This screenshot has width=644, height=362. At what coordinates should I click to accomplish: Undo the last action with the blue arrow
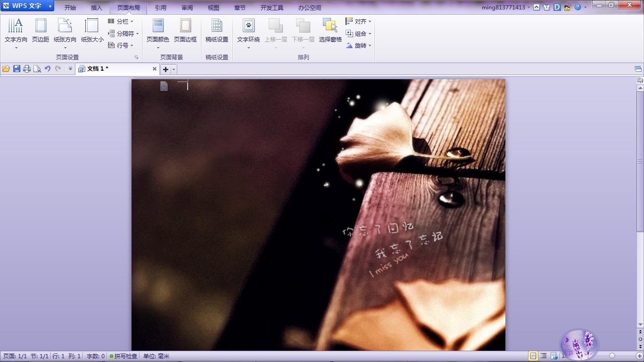click(48, 69)
